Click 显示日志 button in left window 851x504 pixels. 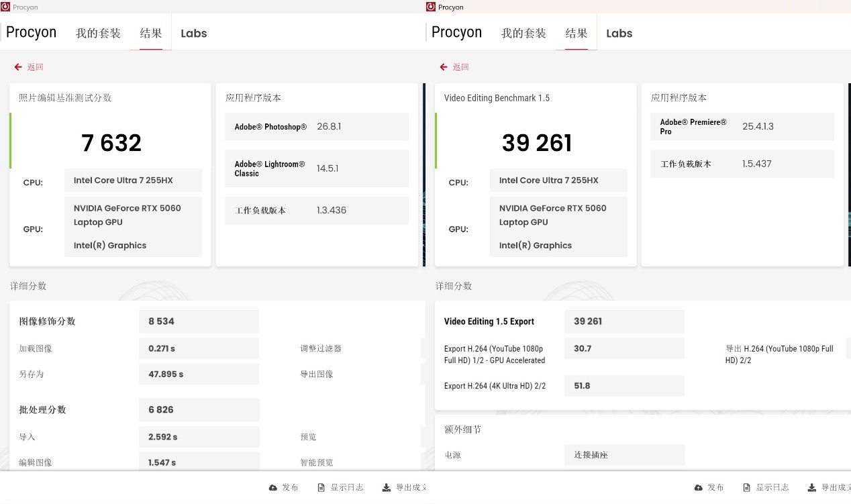pyautogui.click(x=341, y=487)
